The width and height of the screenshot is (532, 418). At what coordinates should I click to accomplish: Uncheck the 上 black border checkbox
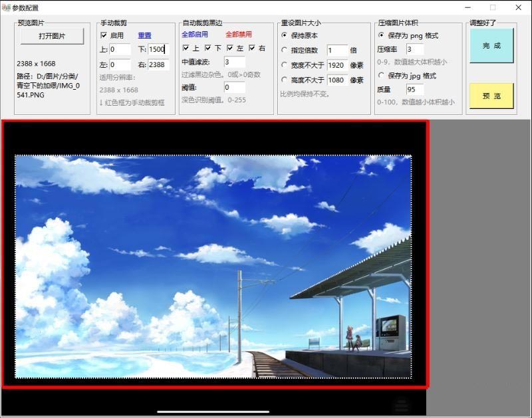[x=186, y=49]
